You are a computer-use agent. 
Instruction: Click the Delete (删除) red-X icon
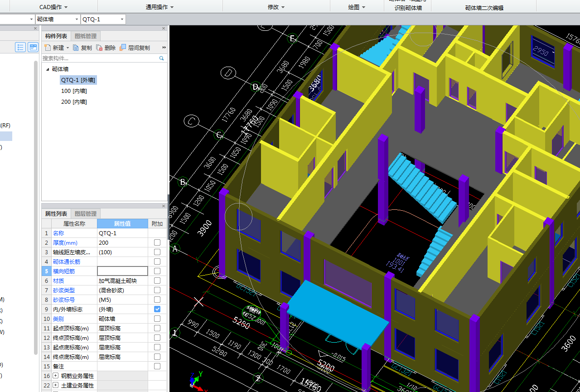pyautogui.click(x=99, y=48)
